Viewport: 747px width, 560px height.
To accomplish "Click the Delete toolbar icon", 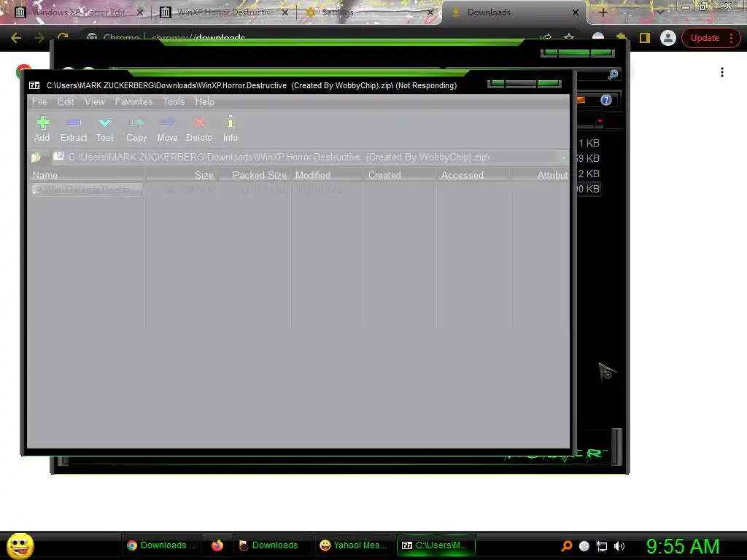I will pos(199,129).
